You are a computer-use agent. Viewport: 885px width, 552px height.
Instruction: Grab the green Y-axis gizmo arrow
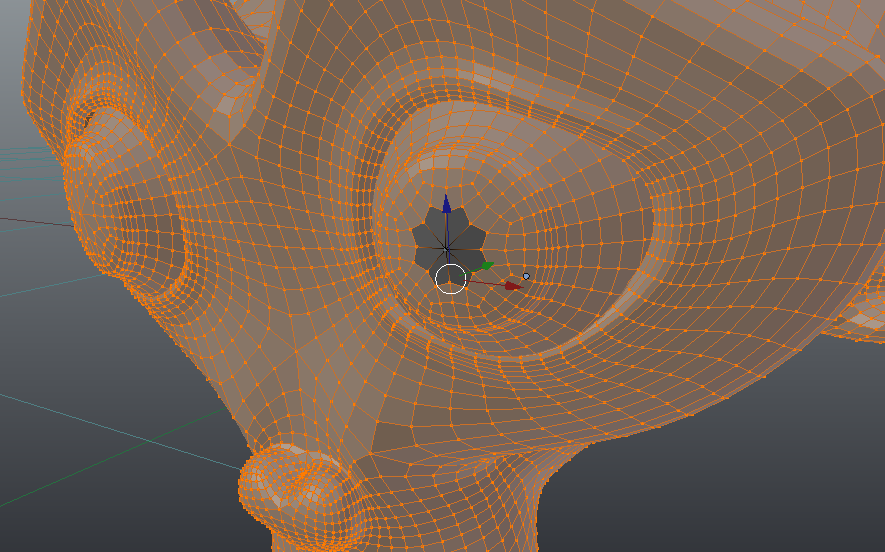(487, 266)
